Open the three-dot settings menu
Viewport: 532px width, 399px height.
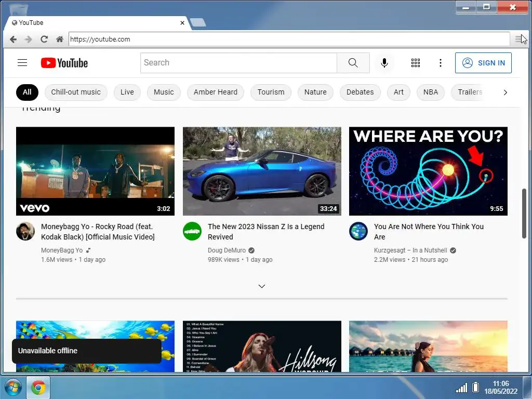click(x=441, y=63)
